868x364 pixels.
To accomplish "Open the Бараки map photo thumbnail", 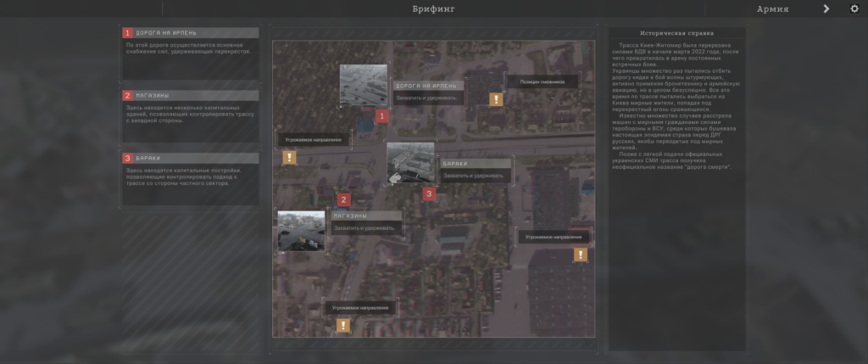I will tap(410, 163).
